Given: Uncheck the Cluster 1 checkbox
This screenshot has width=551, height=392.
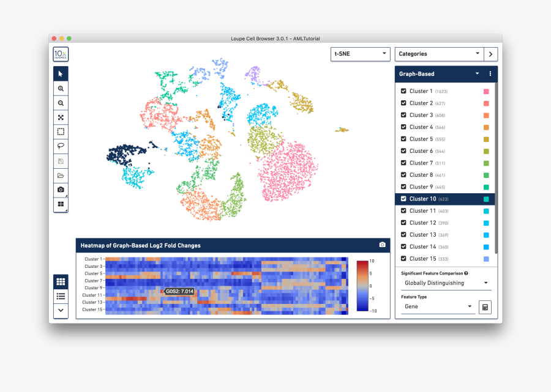Looking at the screenshot, I should pyautogui.click(x=403, y=91).
